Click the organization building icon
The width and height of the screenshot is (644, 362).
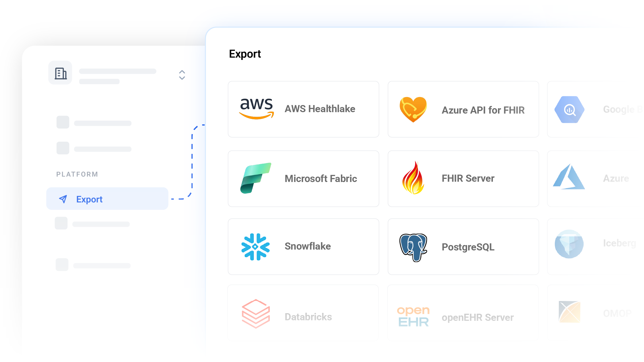60,73
